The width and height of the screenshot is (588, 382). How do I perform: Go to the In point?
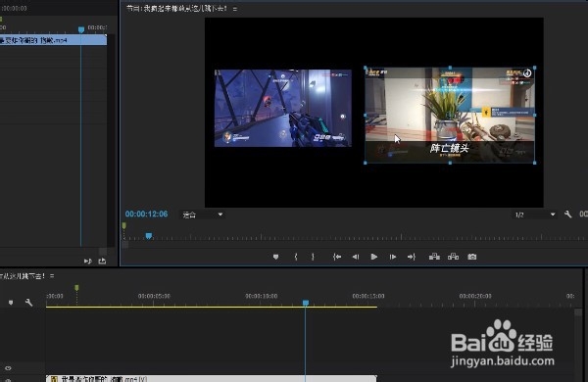pos(337,257)
